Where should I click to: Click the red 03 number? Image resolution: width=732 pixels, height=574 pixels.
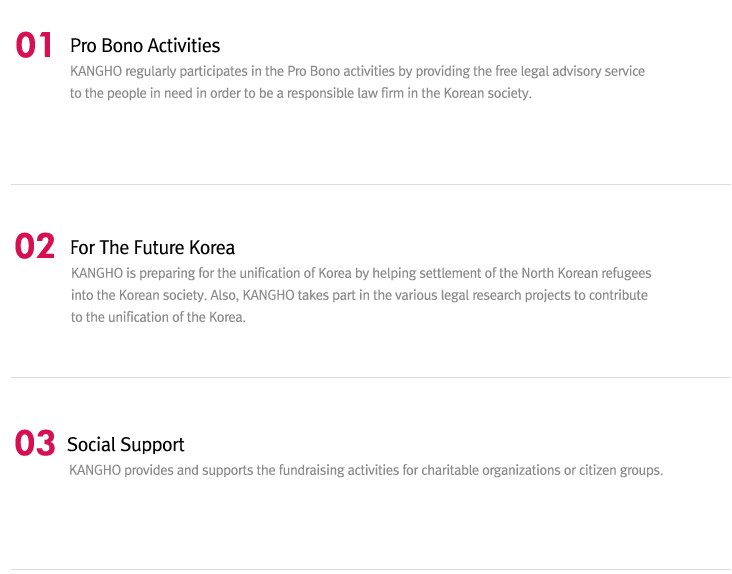point(35,443)
